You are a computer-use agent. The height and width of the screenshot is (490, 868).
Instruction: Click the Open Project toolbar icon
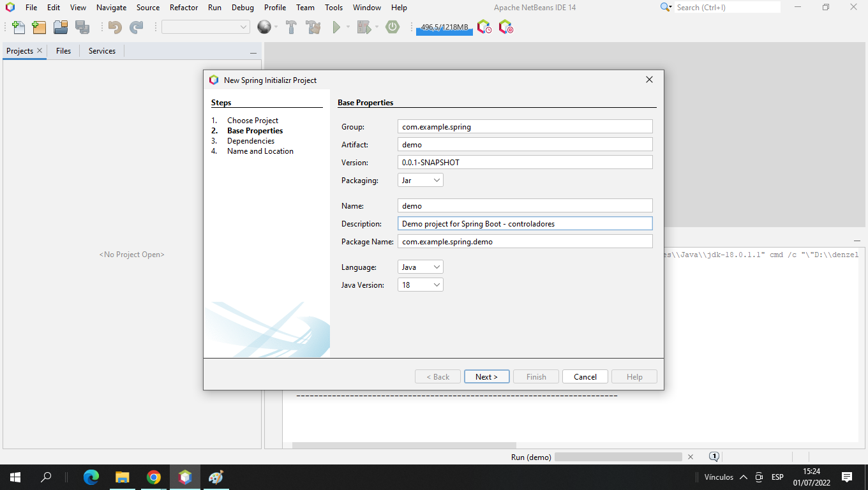pos(61,27)
